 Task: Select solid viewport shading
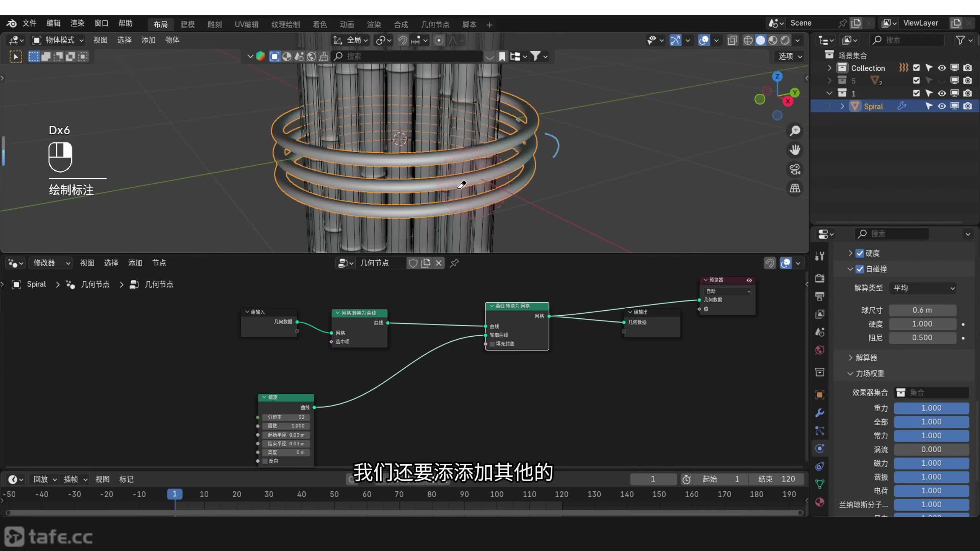761,40
